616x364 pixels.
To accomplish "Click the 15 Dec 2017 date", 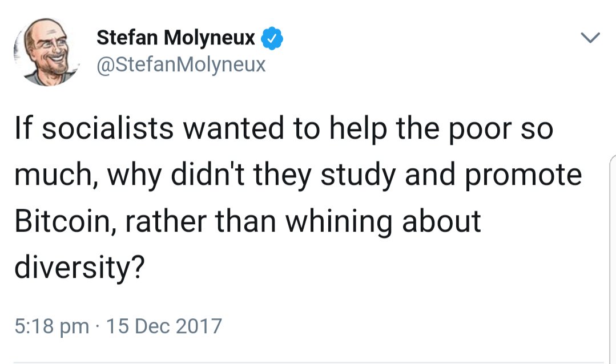I will (x=164, y=326).
